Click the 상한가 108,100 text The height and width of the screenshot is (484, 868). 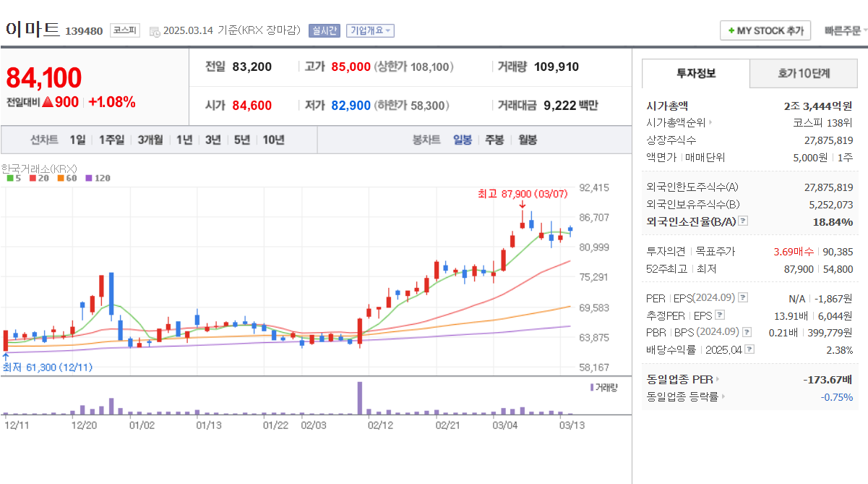414,67
